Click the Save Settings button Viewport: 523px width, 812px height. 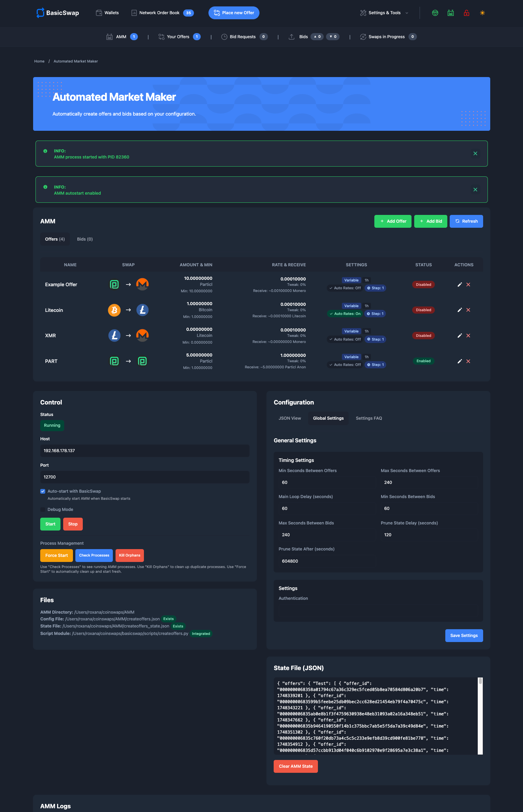(464, 636)
